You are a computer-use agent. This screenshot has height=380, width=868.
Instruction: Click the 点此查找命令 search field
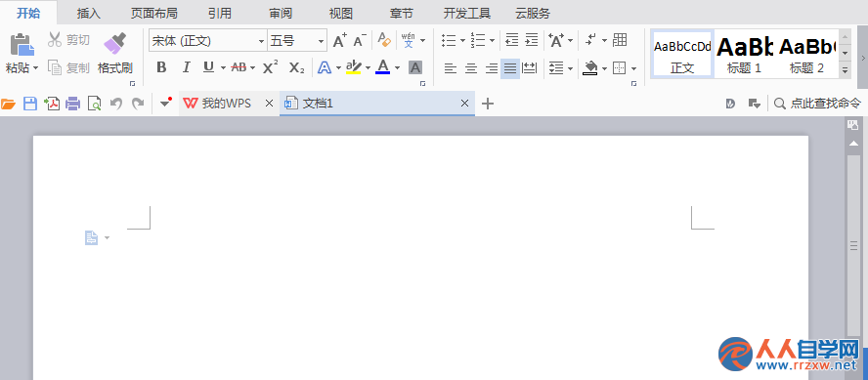[825, 104]
